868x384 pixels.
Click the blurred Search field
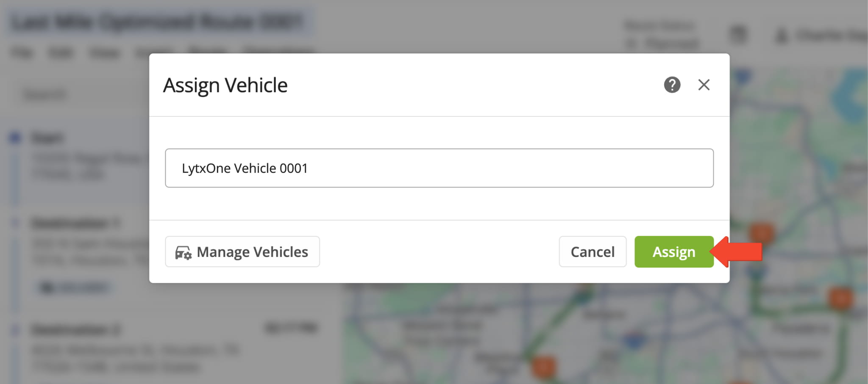pyautogui.click(x=45, y=94)
